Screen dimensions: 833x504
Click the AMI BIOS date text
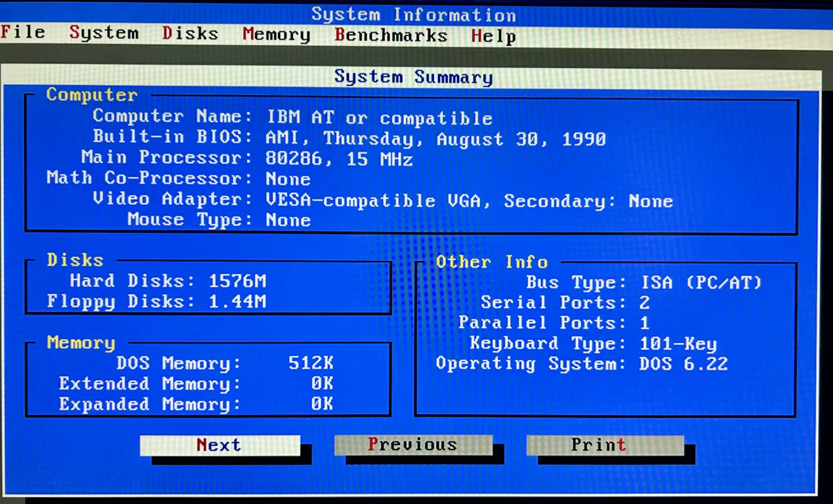pyautogui.click(x=436, y=138)
